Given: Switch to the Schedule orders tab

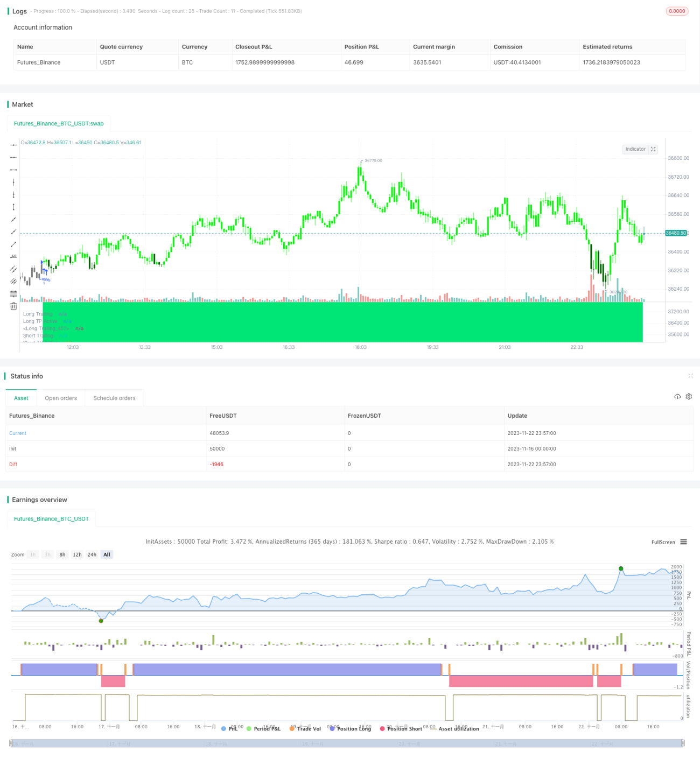Looking at the screenshot, I should click(114, 398).
